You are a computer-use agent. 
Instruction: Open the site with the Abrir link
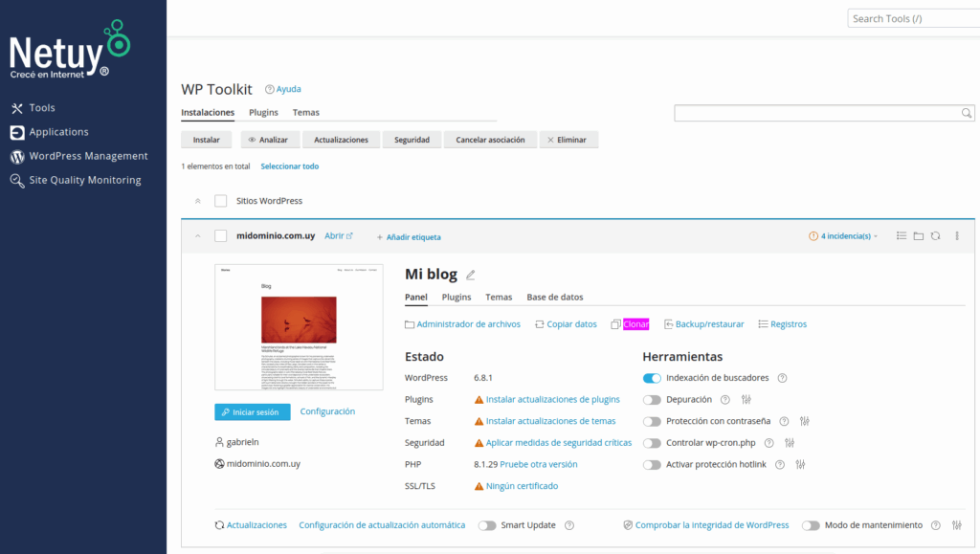click(x=339, y=236)
